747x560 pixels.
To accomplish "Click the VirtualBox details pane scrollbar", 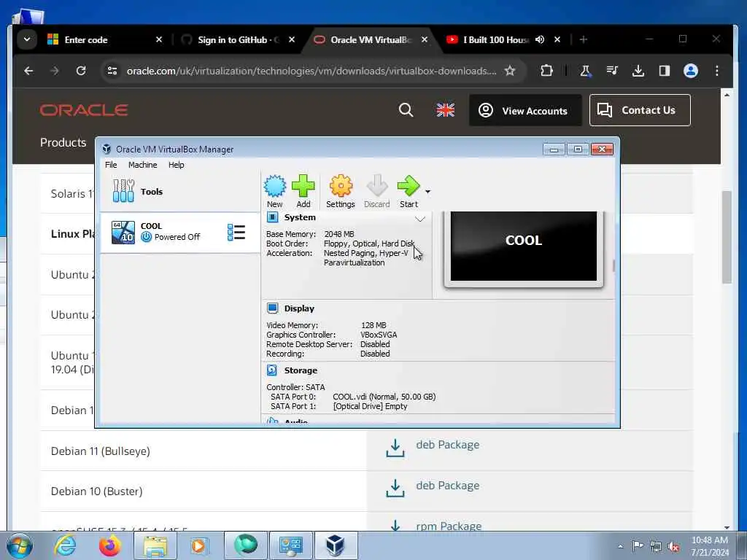I will pos(614,265).
